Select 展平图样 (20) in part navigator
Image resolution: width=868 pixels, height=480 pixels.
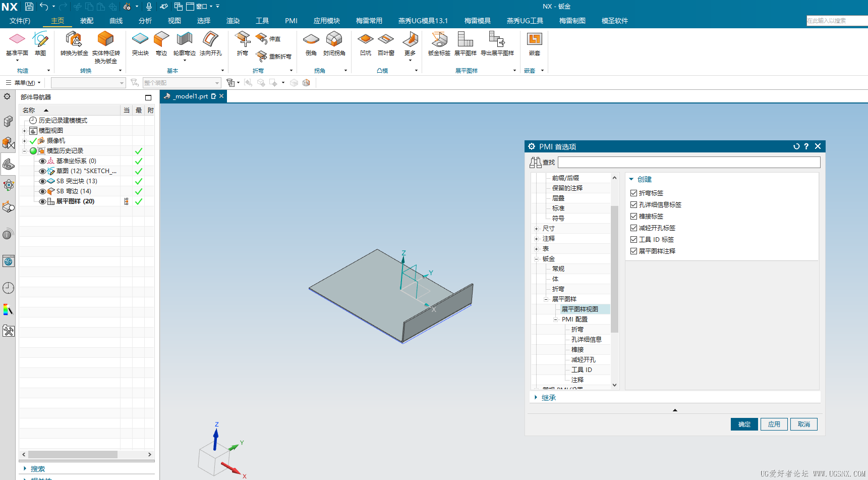[x=75, y=201]
